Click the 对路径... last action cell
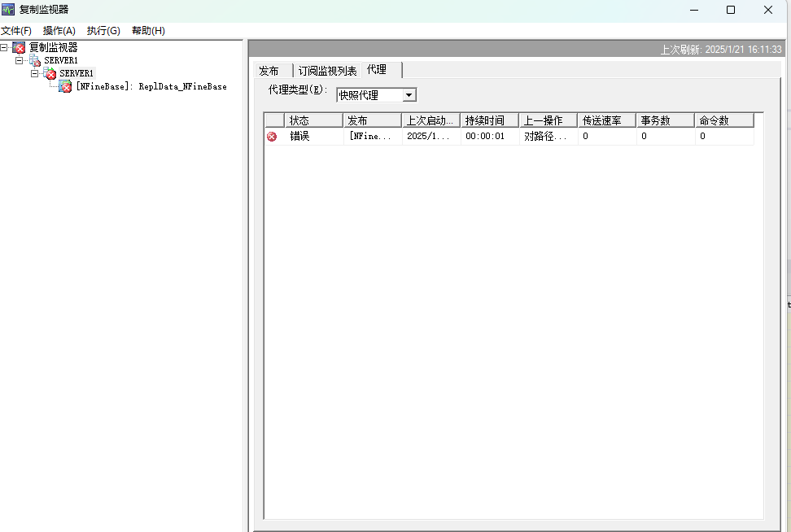This screenshot has width=791, height=532. point(548,136)
